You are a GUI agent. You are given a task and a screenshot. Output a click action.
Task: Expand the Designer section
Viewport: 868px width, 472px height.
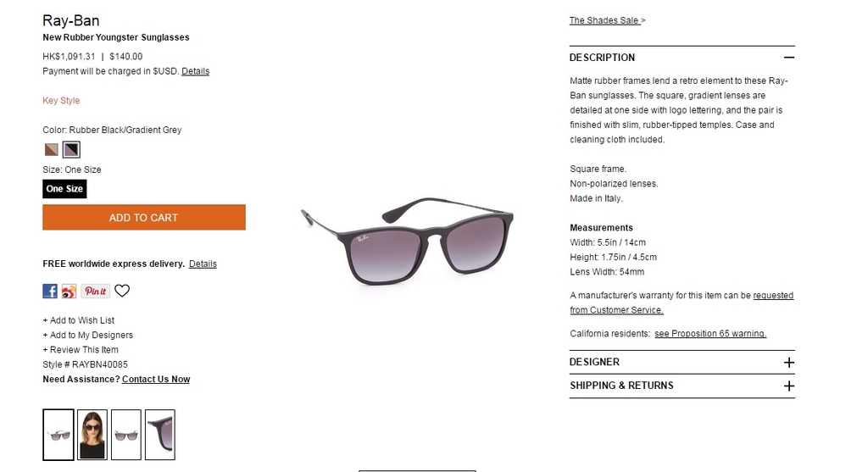coord(789,363)
